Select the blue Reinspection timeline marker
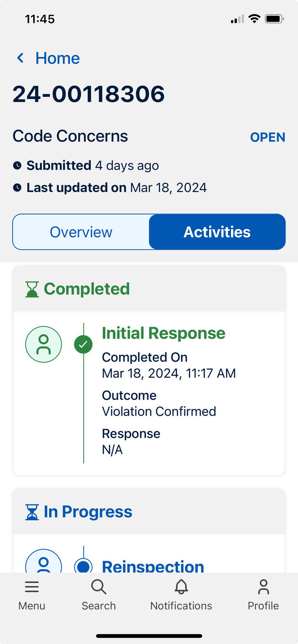Screen dimensions: 298x644 (83, 566)
